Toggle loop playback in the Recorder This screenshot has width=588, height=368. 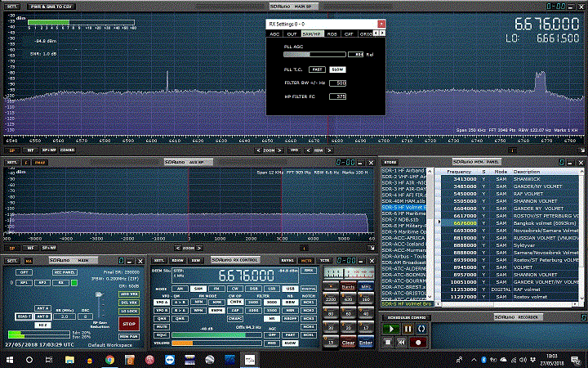pyautogui.click(x=421, y=330)
